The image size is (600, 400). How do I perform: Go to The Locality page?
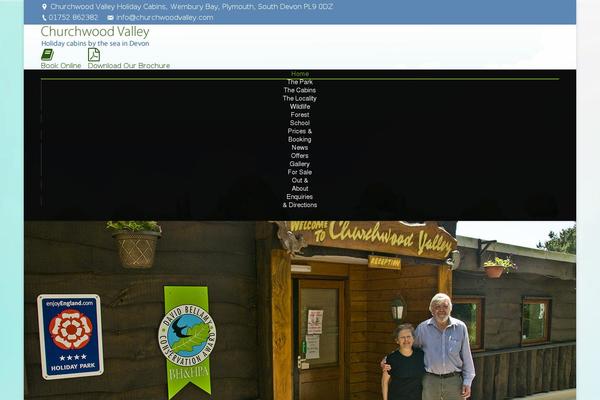coord(300,98)
